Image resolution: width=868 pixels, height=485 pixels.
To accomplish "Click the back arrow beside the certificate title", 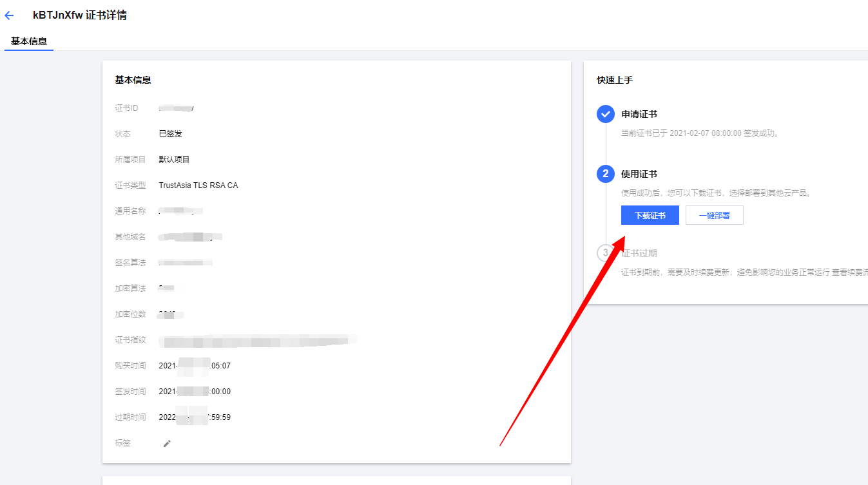I will coord(9,15).
